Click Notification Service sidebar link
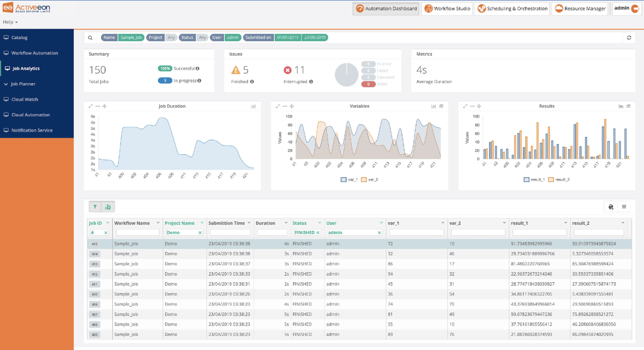This screenshot has height=350, width=644. click(32, 130)
